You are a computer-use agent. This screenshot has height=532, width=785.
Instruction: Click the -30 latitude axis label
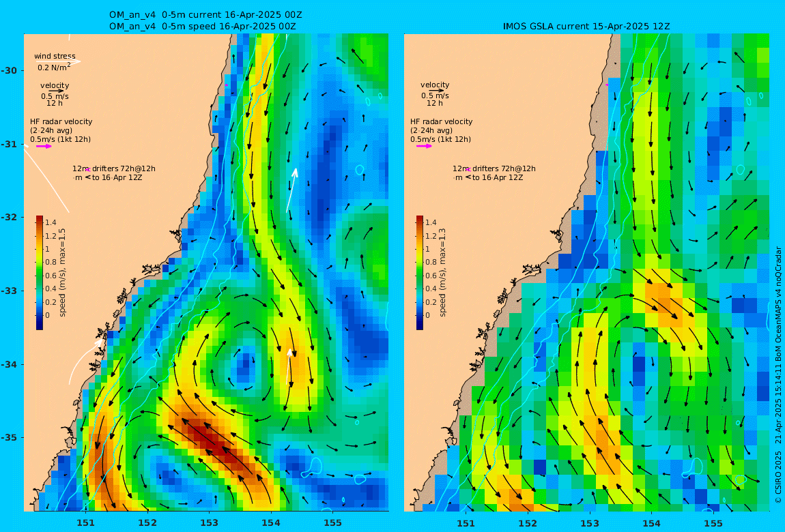tap(8, 70)
